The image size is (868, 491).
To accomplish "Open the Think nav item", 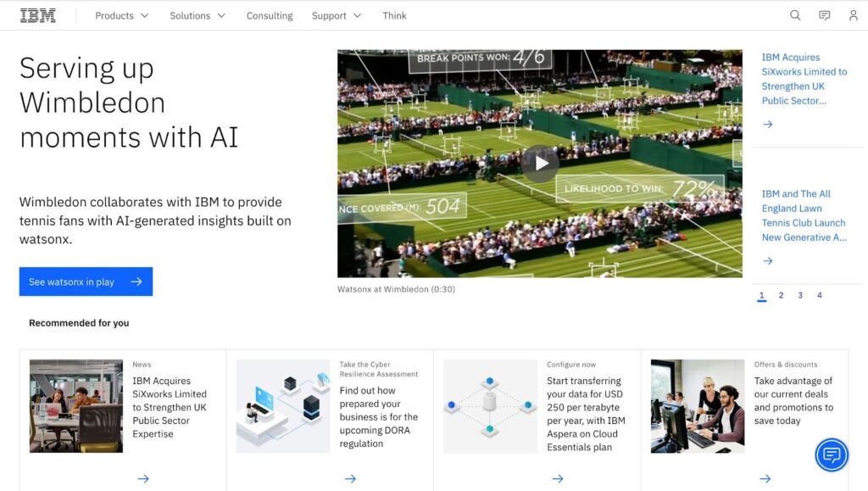I will coord(394,15).
